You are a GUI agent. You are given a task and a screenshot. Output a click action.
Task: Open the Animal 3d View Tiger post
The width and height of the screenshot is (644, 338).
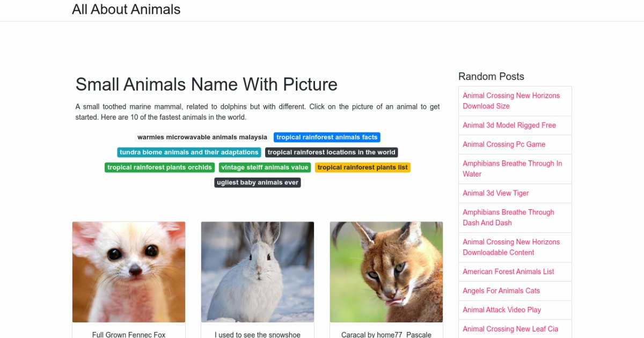pos(496,193)
